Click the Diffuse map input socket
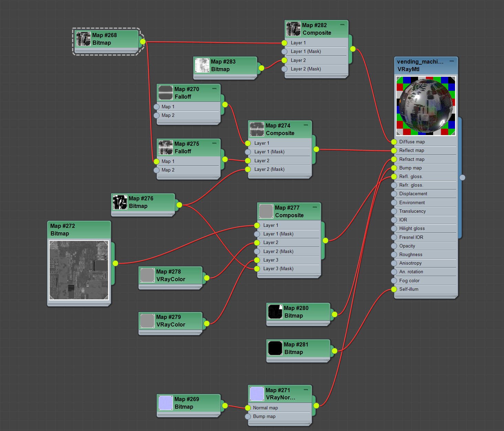 pyautogui.click(x=394, y=142)
